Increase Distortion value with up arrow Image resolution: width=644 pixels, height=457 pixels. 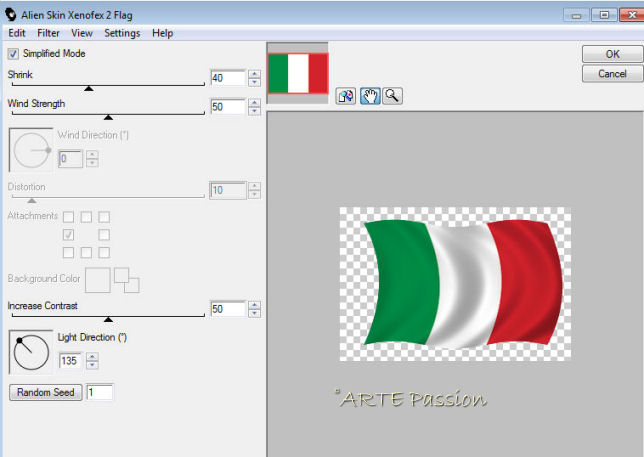tap(255, 186)
